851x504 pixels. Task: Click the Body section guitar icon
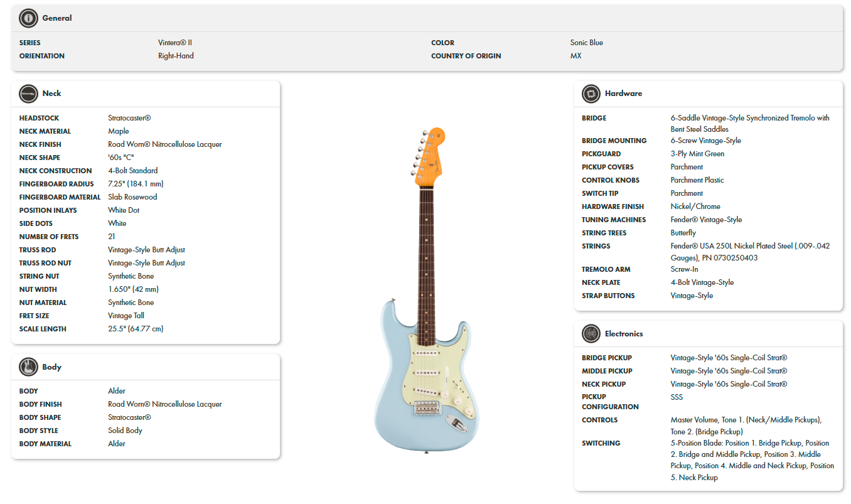coord(28,367)
